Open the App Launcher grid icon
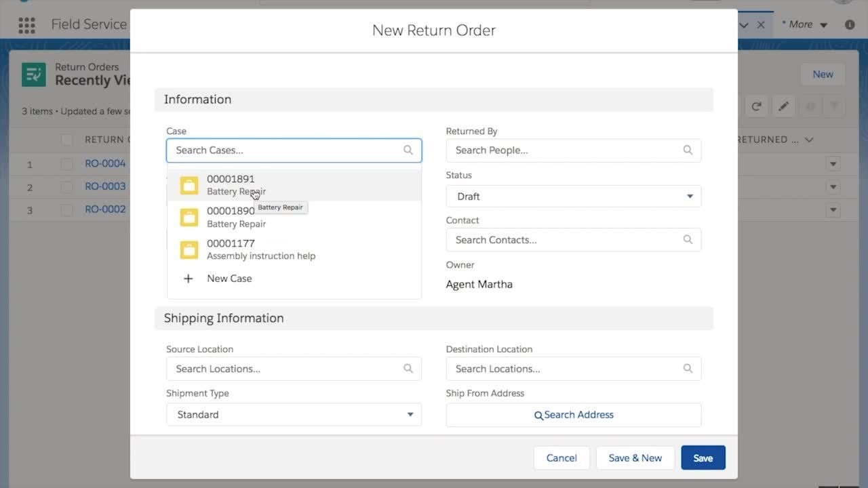This screenshot has height=488, width=868. 26,25
